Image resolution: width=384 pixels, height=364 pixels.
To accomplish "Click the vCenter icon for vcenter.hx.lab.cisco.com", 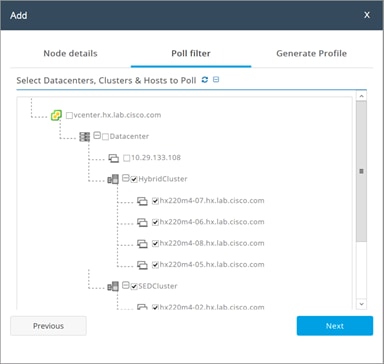I will click(x=56, y=115).
